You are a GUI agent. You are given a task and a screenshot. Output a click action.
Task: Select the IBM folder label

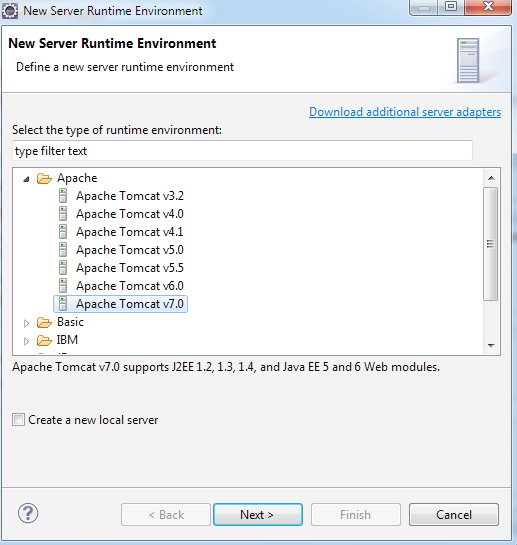[x=67, y=340]
